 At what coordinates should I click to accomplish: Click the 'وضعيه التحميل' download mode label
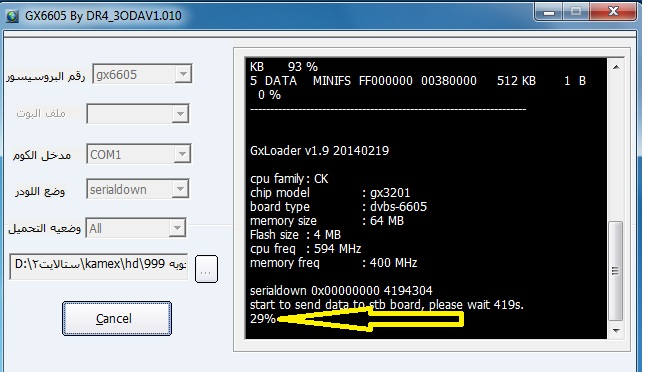coord(44,228)
